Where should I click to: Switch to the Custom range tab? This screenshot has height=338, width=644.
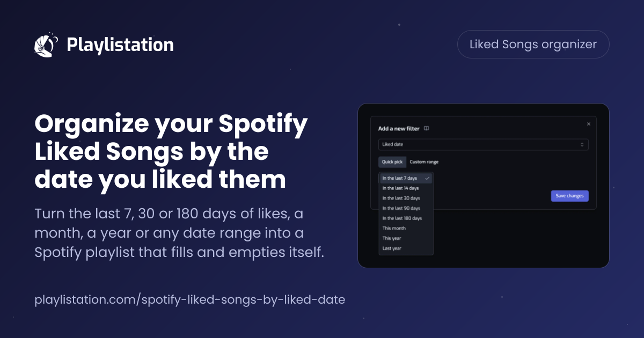coord(424,162)
